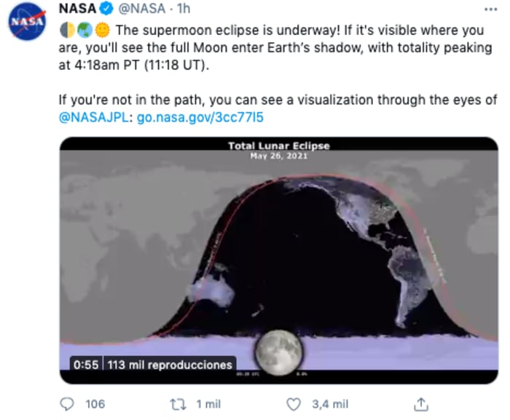This screenshot has height=420, width=510.
Task: Like the tweet with the heart icon
Action: (x=294, y=403)
